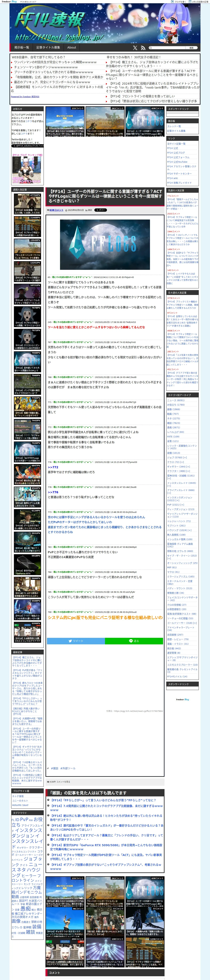Open the FATE (109) category archive
The width and height of the screenshot is (210, 980).
pyautogui.click(x=173, y=436)
